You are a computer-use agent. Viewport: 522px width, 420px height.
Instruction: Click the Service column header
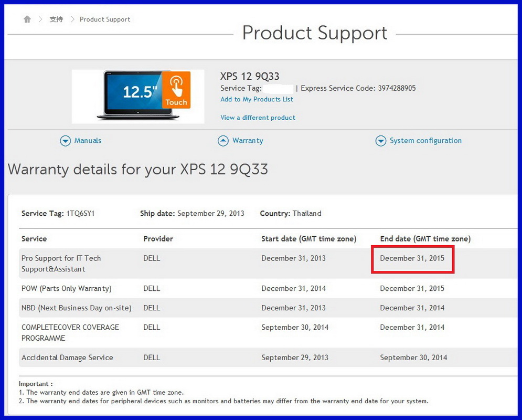pos(34,239)
